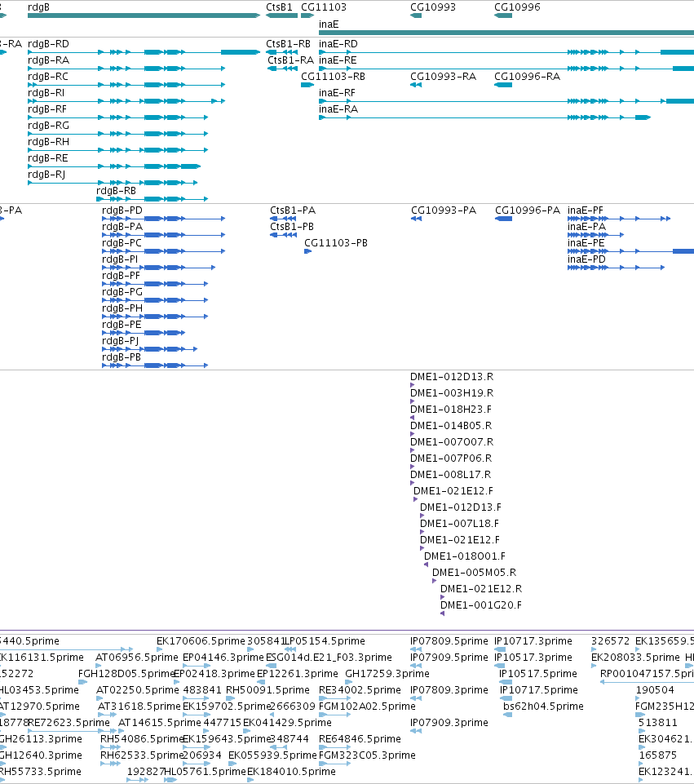Image resolution: width=694 pixels, height=784 pixels.
Task: Select the DME1-012D13.F feature
Action: 461,507
